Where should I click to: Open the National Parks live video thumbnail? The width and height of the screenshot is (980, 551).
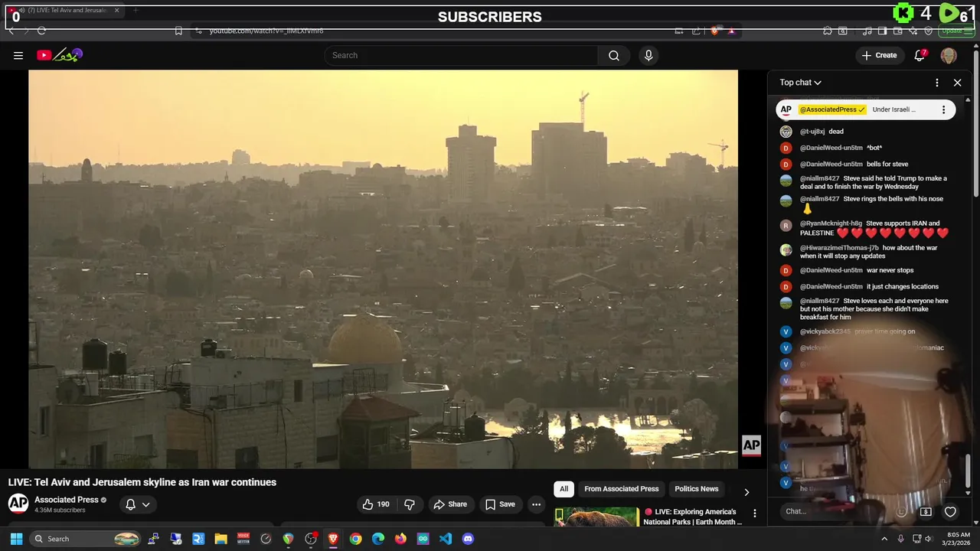point(596,517)
